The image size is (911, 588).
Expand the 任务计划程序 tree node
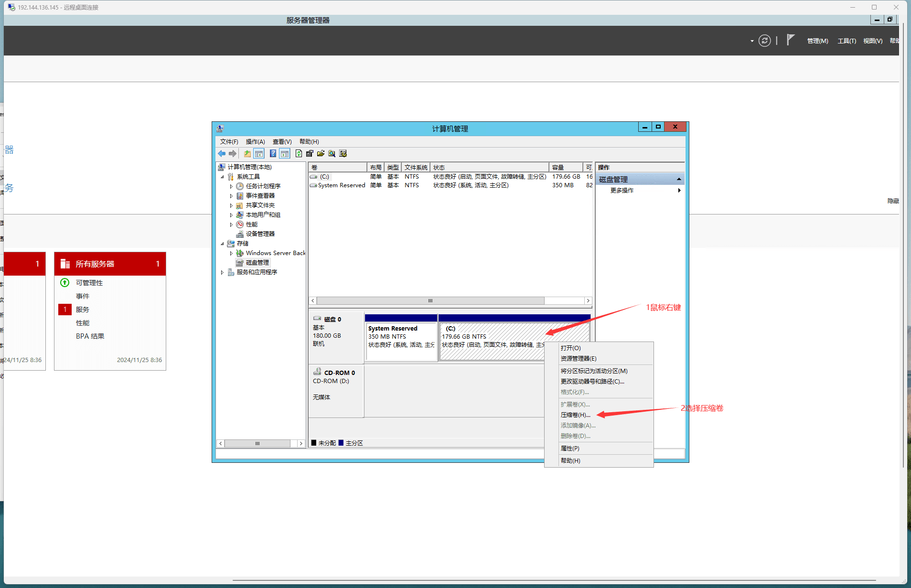pyautogui.click(x=231, y=186)
